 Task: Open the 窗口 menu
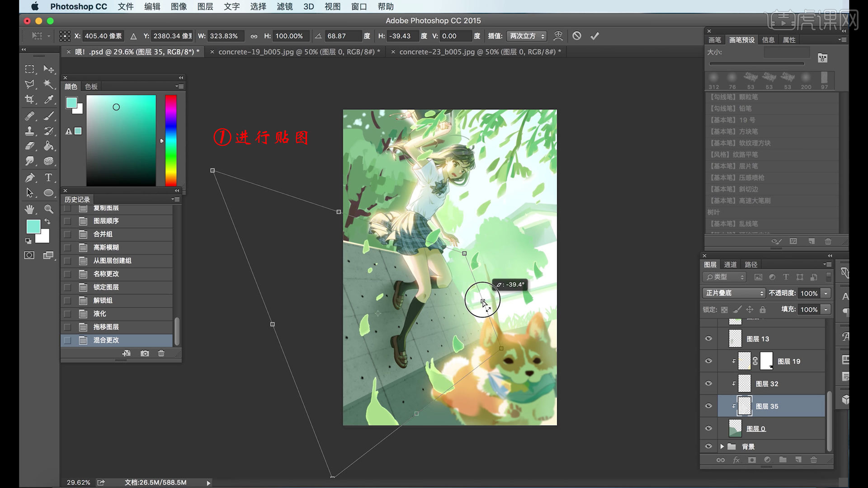coord(359,7)
